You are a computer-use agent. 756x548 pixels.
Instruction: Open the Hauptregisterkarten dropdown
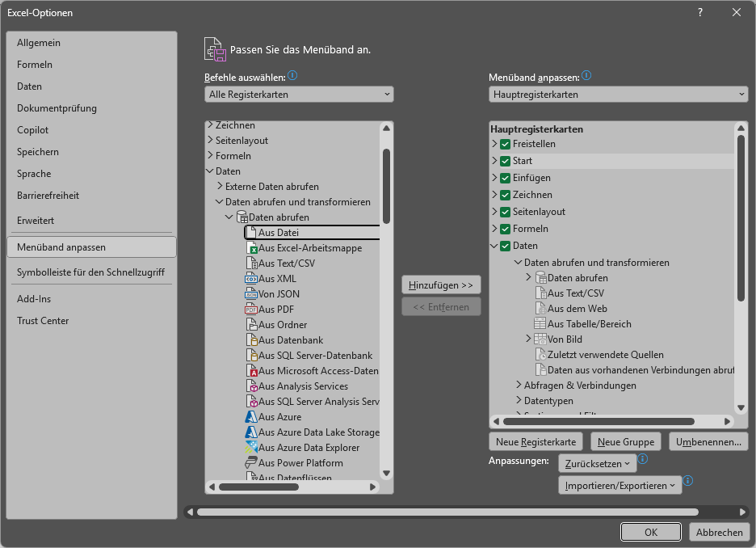click(x=618, y=95)
